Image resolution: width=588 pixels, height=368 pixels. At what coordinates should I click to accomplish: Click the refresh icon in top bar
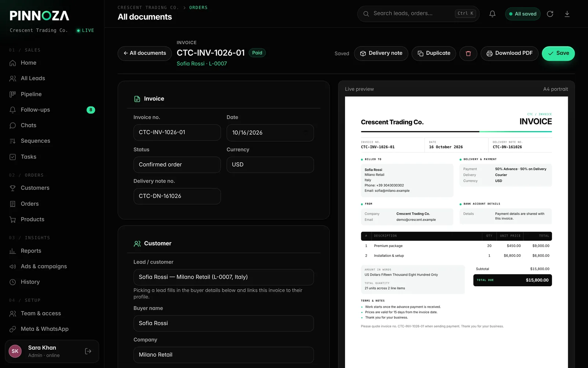coord(550,14)
